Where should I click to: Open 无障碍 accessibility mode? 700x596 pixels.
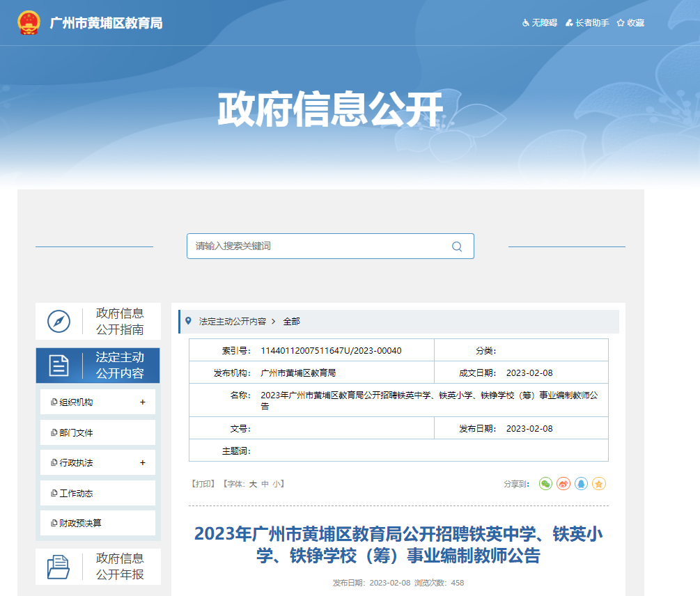[x=540, y=23]
